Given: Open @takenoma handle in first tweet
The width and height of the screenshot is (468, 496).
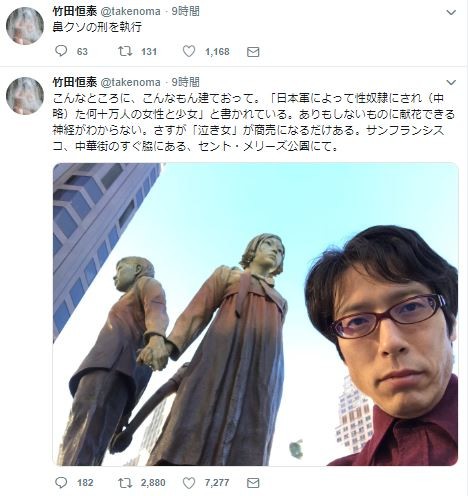Looking at the screenshot, I should (x=130, y=12).
